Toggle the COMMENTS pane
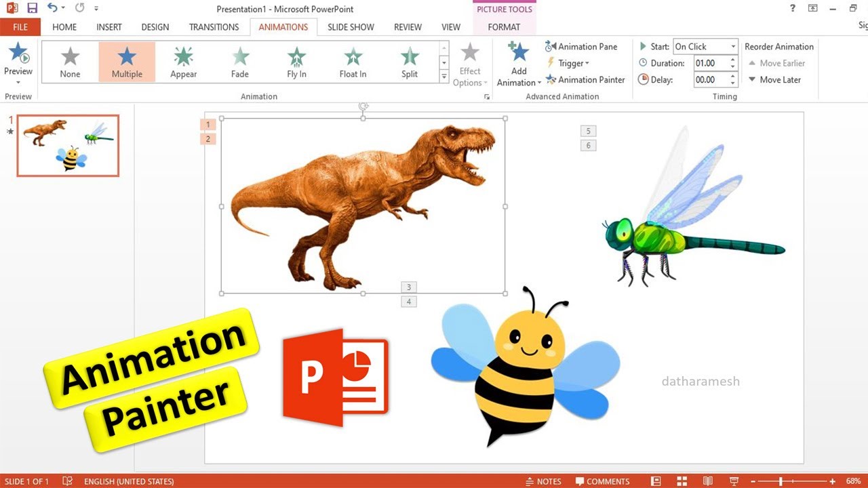 coord(602,481)
